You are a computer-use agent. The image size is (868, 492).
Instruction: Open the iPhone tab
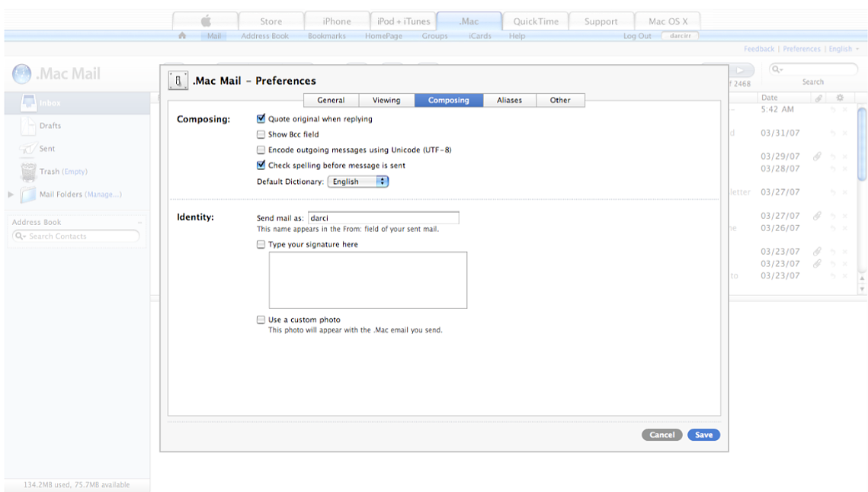pyautogui.click(x=337, y=21)
